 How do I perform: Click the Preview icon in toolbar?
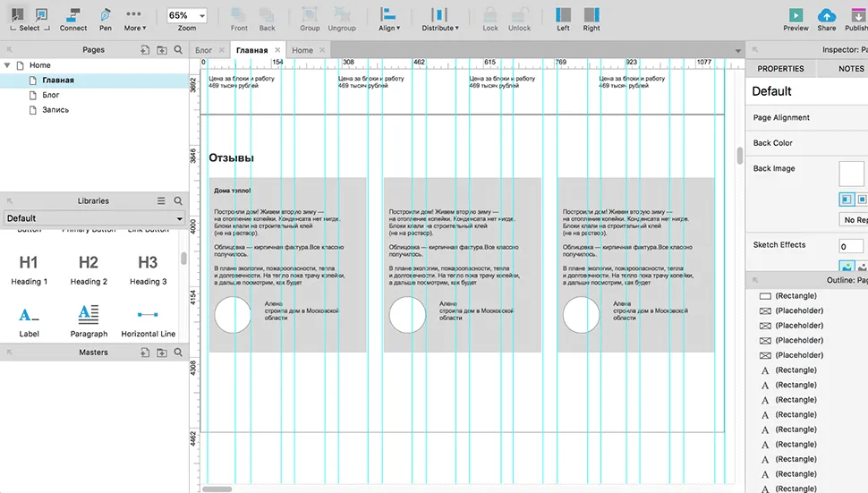pyautogui.click(x=796, y=18)
